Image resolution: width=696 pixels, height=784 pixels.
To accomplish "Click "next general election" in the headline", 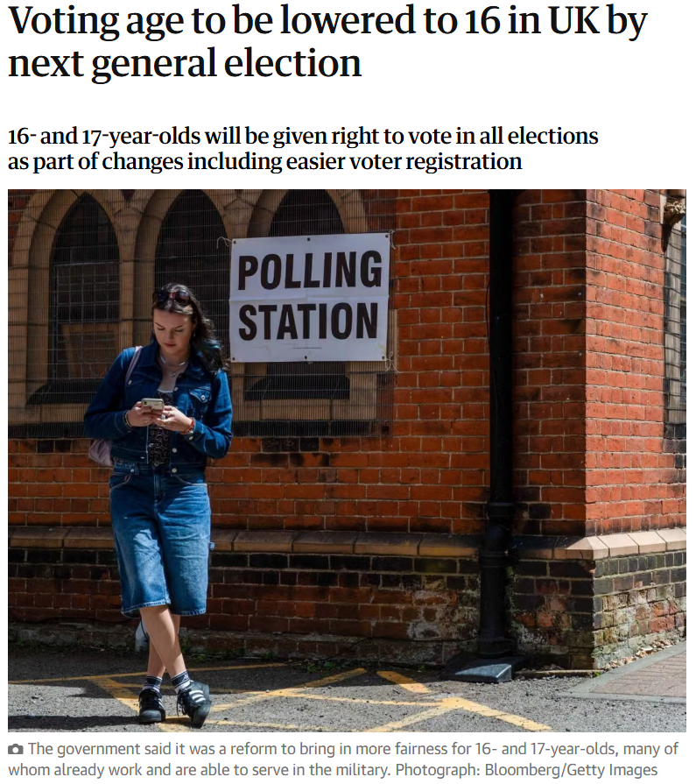I will coord(185,63).
